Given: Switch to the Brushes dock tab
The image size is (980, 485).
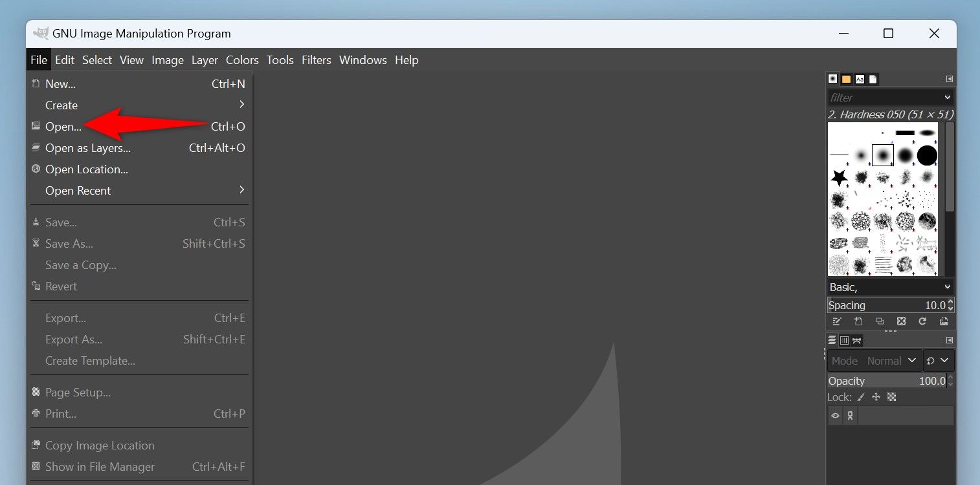Looking at the screenshot, I should (x=833, y=79).
